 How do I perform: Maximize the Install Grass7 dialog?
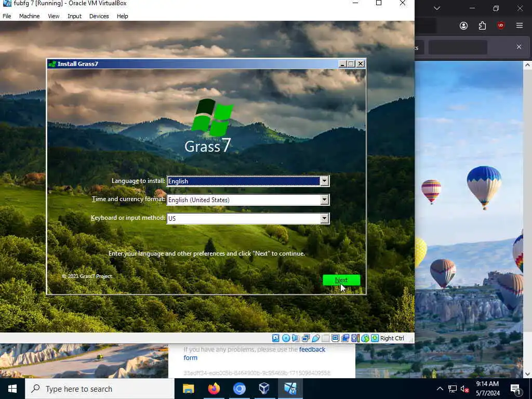click(x=351, y=64)
